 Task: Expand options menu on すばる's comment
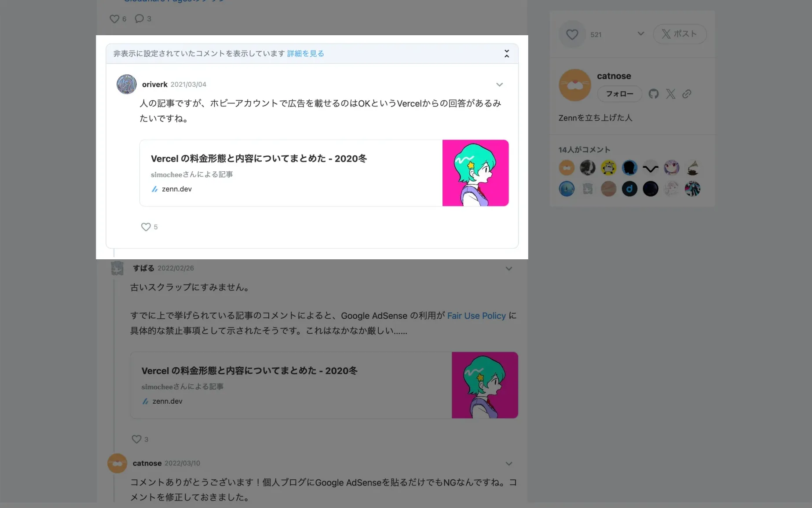coord(509,268)
